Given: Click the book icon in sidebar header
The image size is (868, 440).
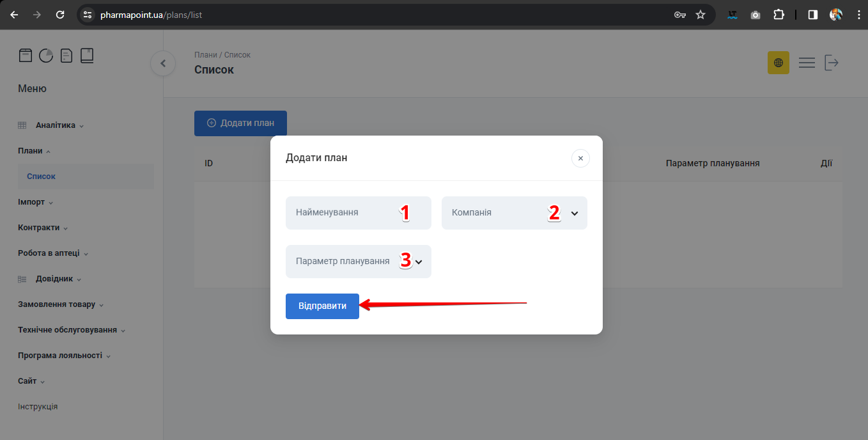Looking at the screenshot, I should [87, 56].
